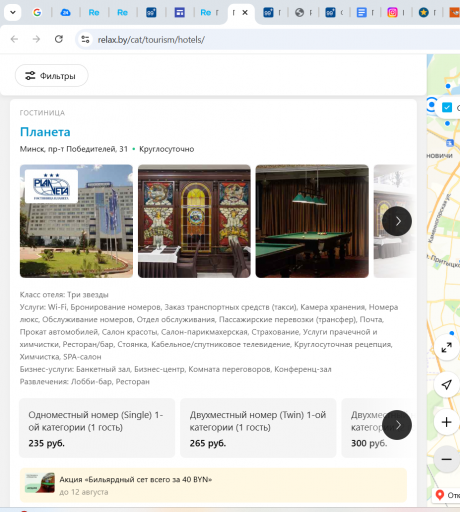Open the Instagram tab
This screenshot has height=512, width=460.
392,13
